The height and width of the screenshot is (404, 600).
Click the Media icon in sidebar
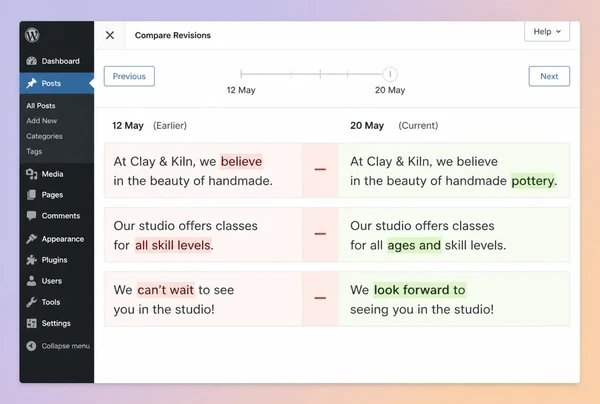(x=31, y=174)
